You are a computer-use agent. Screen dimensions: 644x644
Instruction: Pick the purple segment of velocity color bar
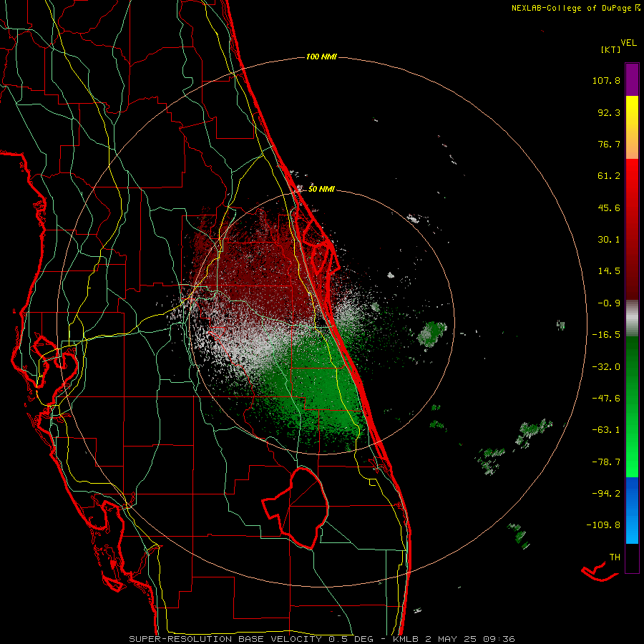tap(632, 79)
